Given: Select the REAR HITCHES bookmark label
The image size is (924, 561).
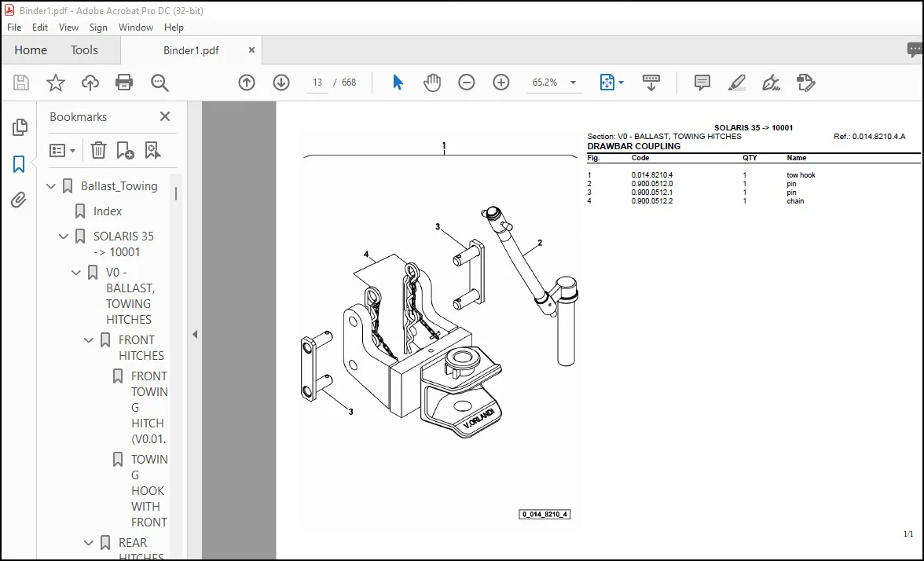Looking at the screenshot, I should [x=141, y=549].
